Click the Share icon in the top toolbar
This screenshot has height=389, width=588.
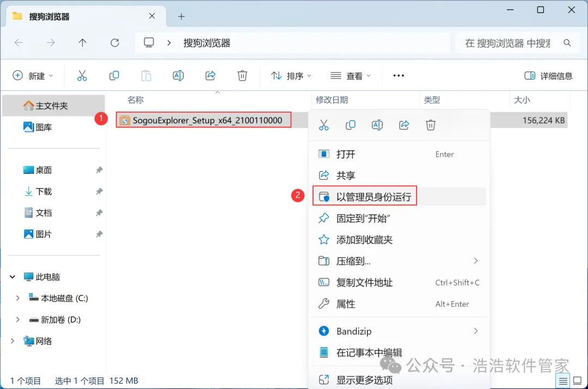point(210,76)
